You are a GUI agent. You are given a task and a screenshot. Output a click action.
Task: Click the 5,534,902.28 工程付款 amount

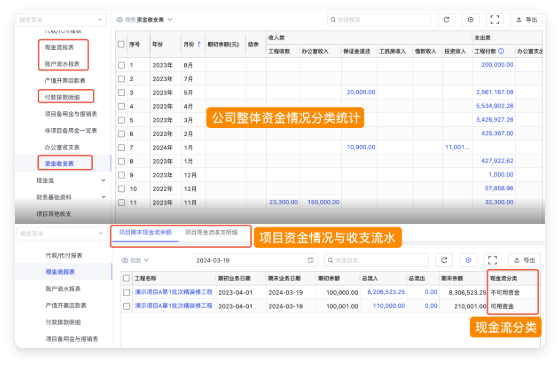[495, 106]
